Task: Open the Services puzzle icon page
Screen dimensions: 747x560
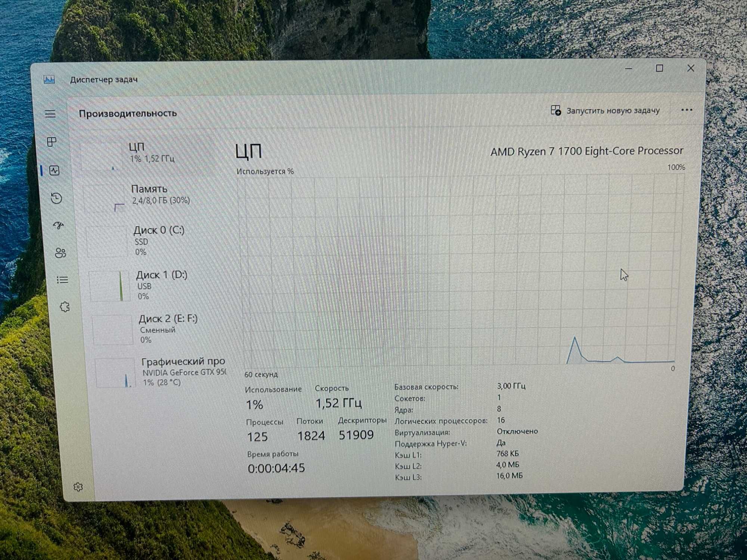Action: pos(65,307)
